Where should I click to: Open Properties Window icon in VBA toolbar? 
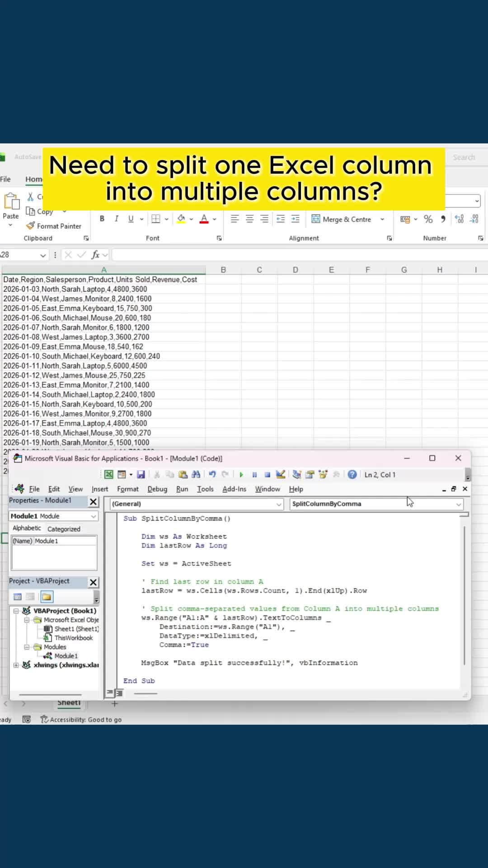pos(310,474)
